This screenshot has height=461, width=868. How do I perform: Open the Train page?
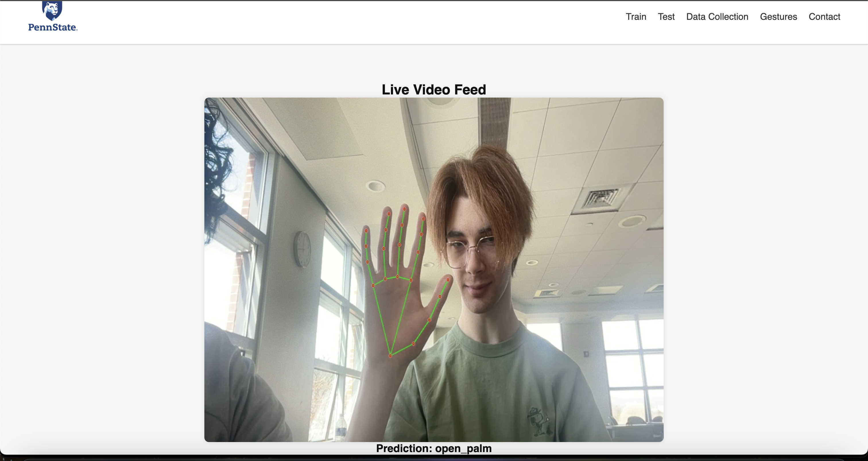pos(636,17)
